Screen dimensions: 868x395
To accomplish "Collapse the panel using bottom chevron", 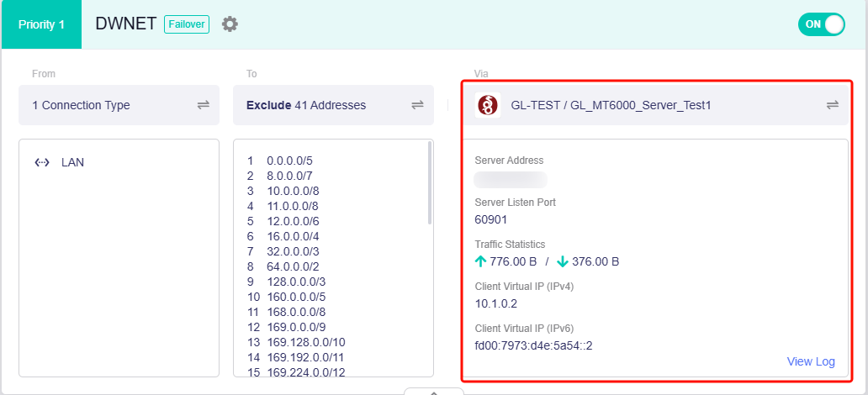I will (x=433, y=391).
